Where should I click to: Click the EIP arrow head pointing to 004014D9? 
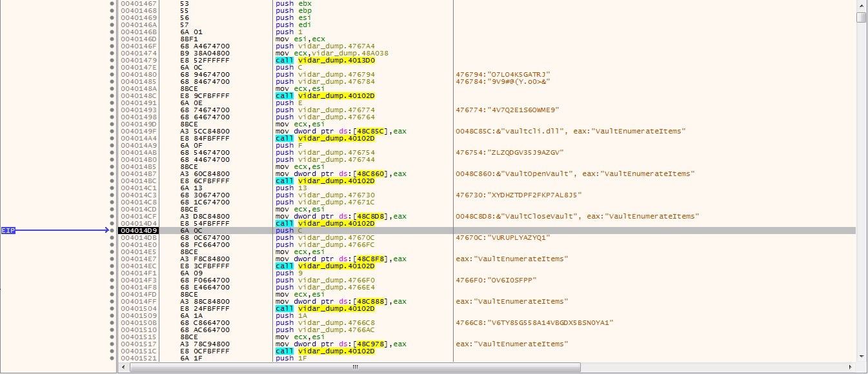(x=106, y=230)
